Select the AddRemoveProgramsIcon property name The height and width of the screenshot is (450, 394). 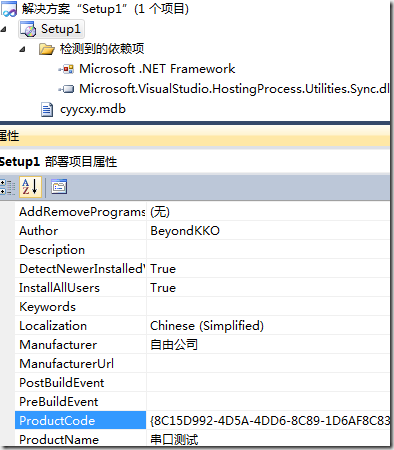[80, 212]
